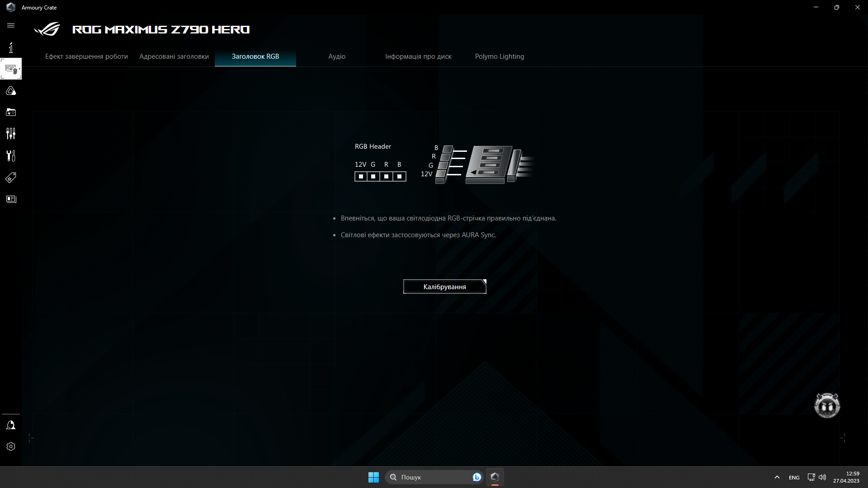Switch ENG input language indicator

point(794,478)
